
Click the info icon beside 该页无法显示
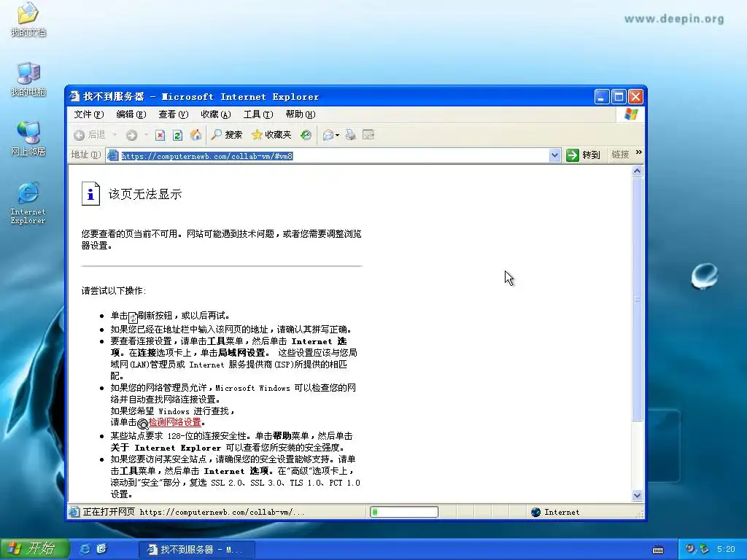(90, 194)
